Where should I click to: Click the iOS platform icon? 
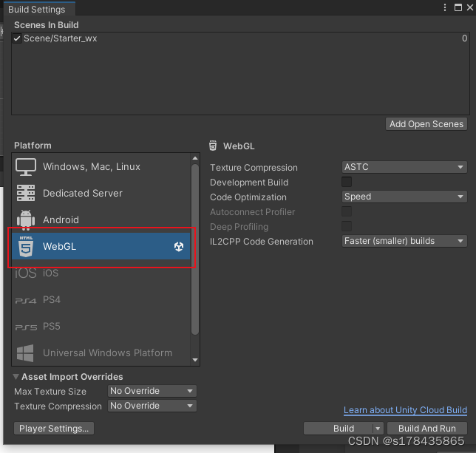pos(26,273)
